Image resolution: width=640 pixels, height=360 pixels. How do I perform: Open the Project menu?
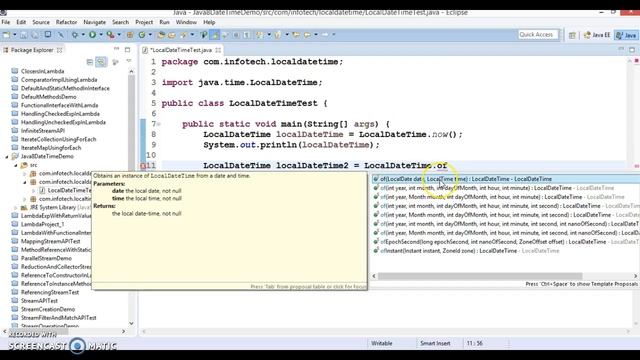click(x=144, y=22)
